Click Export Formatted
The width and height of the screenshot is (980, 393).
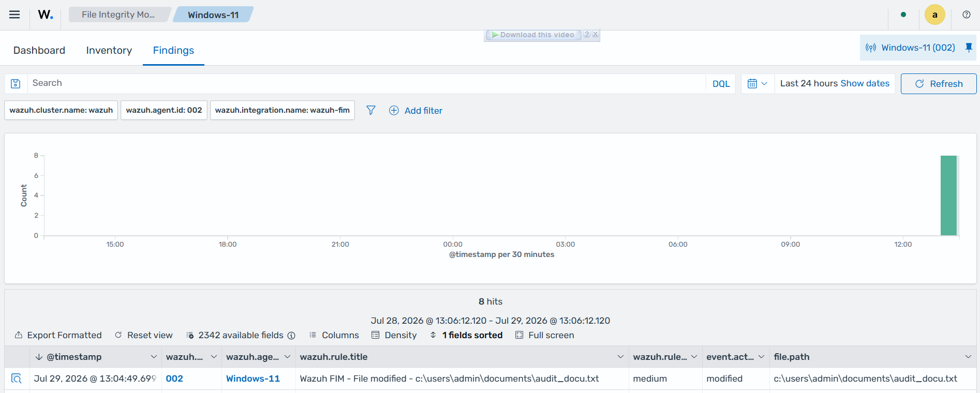(x=58, y=335)
